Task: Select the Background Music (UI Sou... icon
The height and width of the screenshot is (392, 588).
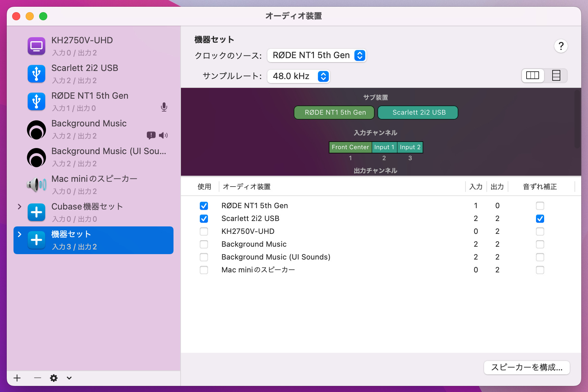Action: pos(36,157)
